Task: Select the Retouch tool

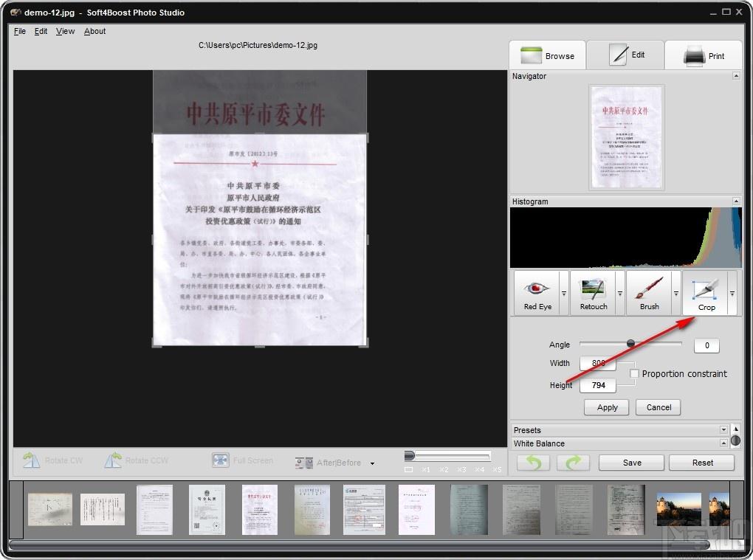Action: pyautogui.click(x=593, y=293)
